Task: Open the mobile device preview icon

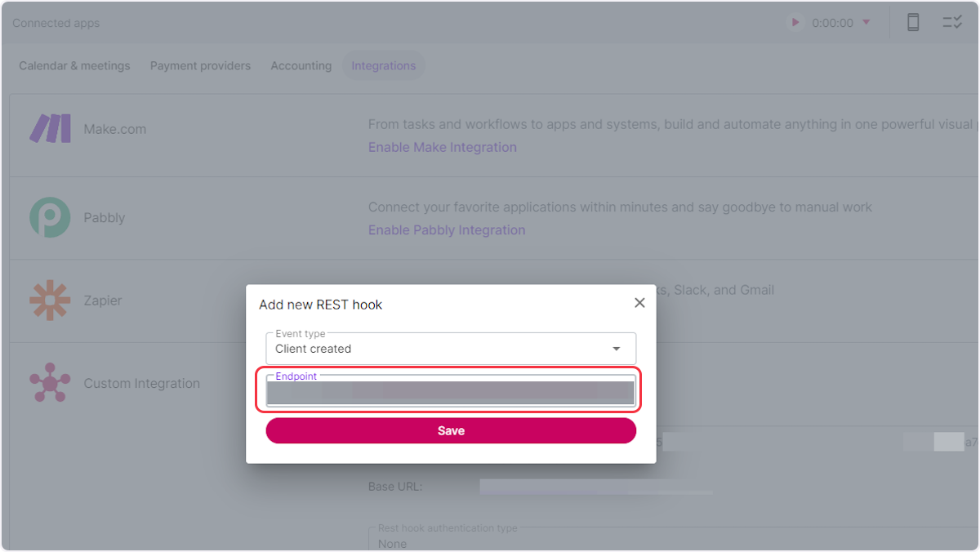Action: tap(913, 23)
